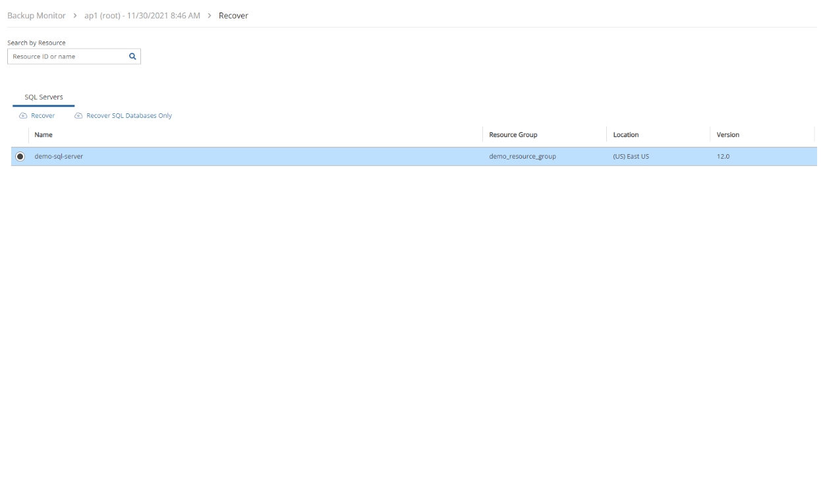Sort by the Location column header
Screen dimensions: 825x504
click(x=625, y=135)
